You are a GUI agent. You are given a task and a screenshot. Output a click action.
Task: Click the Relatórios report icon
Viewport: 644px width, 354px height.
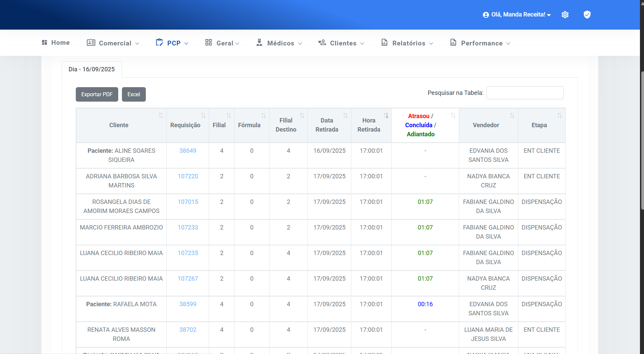384,43
